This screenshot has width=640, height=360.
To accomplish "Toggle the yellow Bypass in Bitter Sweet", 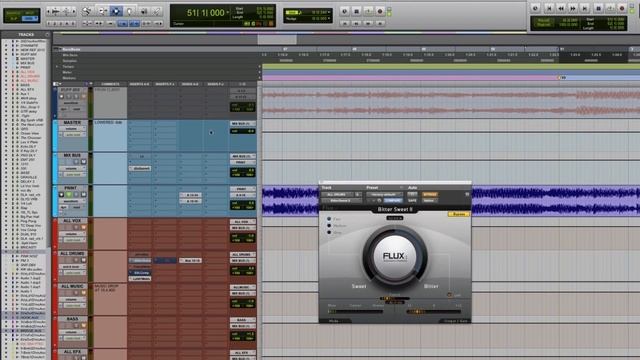I will tap(459, 214).
